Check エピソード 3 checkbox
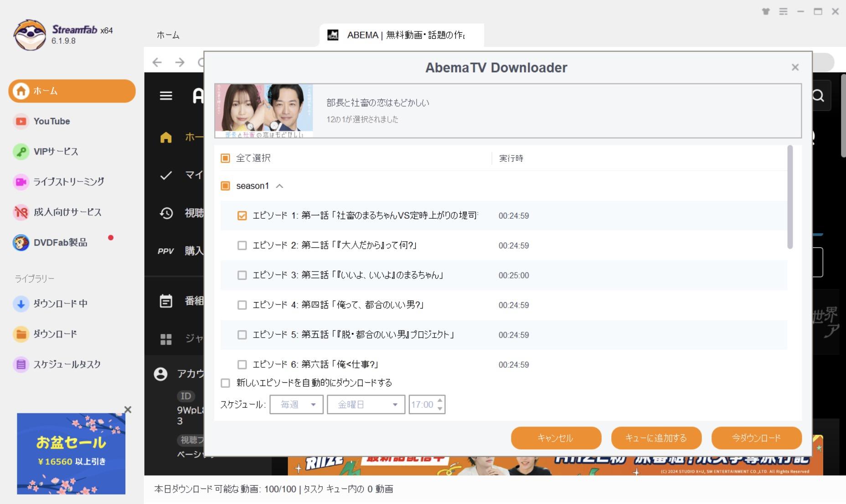This screenshot has height=504, width=846. pyautogui.click(x=242, y=275)
